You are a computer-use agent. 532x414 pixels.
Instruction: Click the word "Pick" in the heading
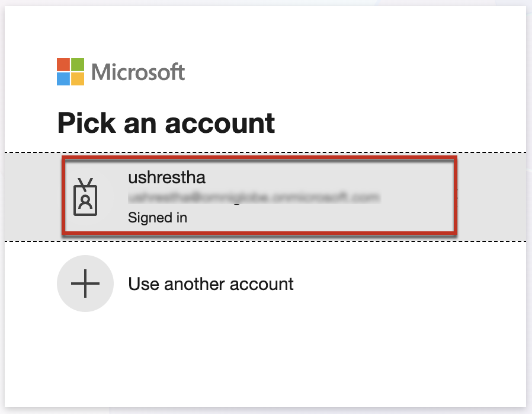85,123
